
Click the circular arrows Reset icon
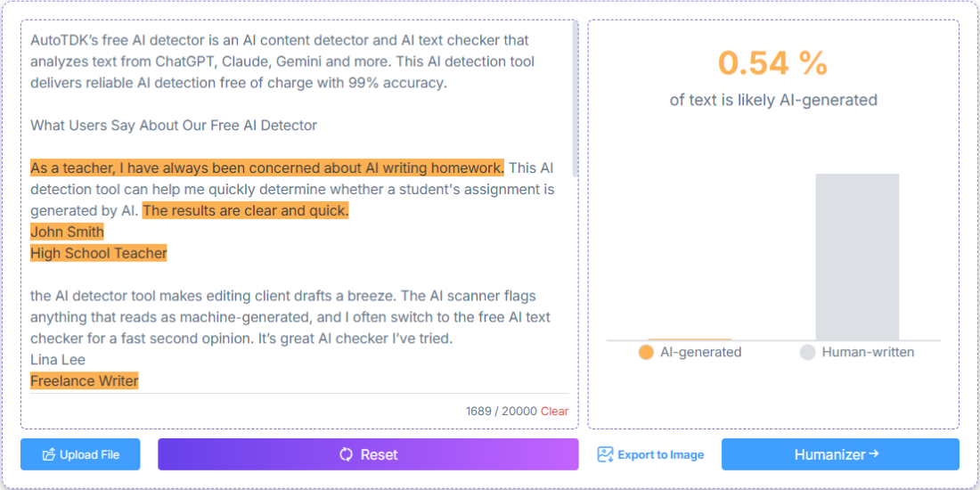[x=347, y=454]
